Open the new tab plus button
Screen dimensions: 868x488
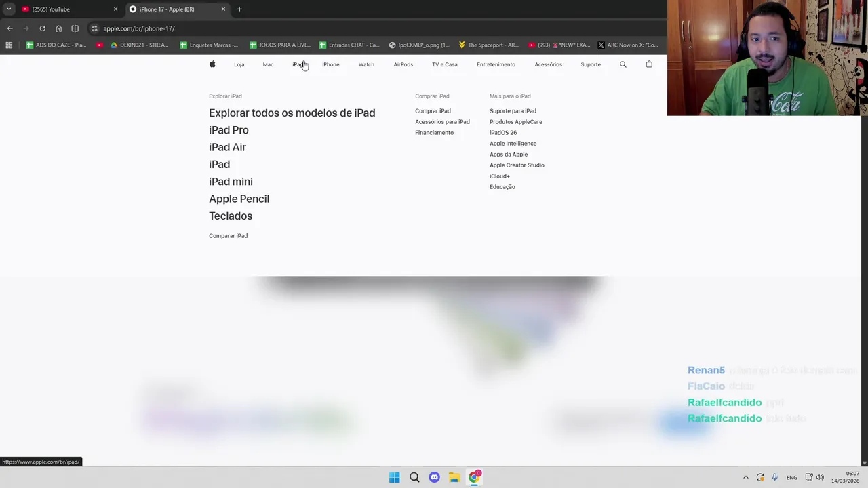(239, 9)
